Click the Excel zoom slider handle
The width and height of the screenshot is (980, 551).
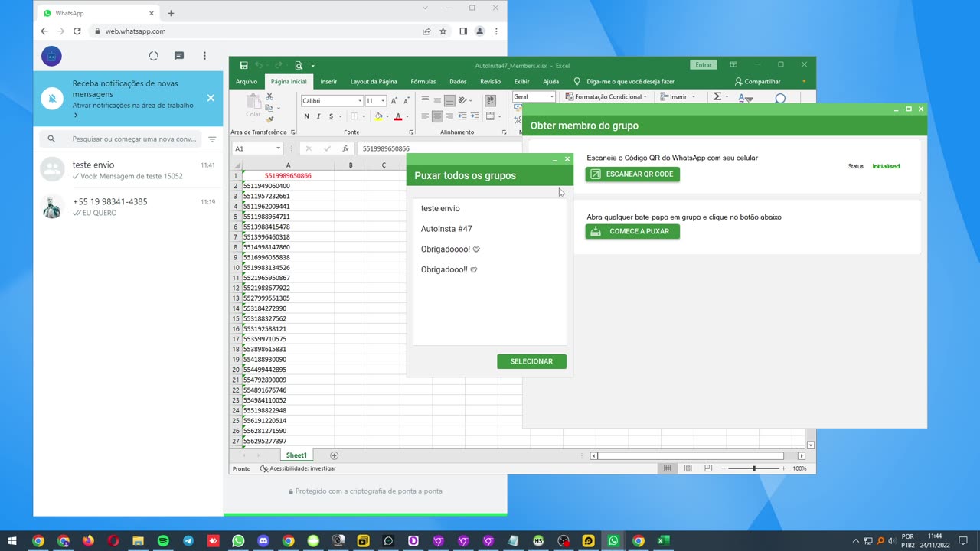(753, 468)
